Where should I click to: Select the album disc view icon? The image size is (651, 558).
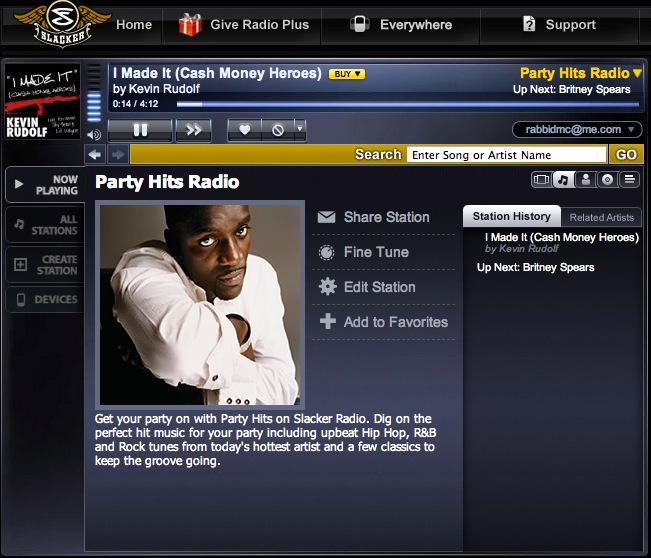point(607,180)
